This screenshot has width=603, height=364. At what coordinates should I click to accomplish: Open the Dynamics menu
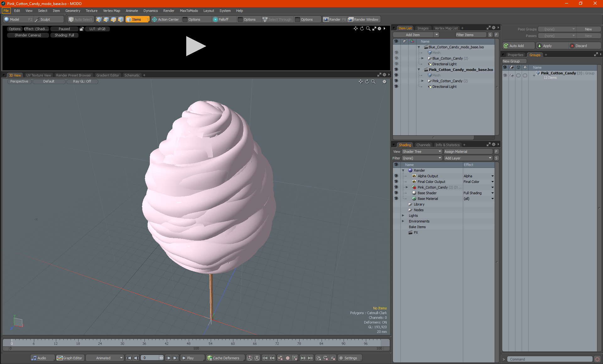[150, 11]
